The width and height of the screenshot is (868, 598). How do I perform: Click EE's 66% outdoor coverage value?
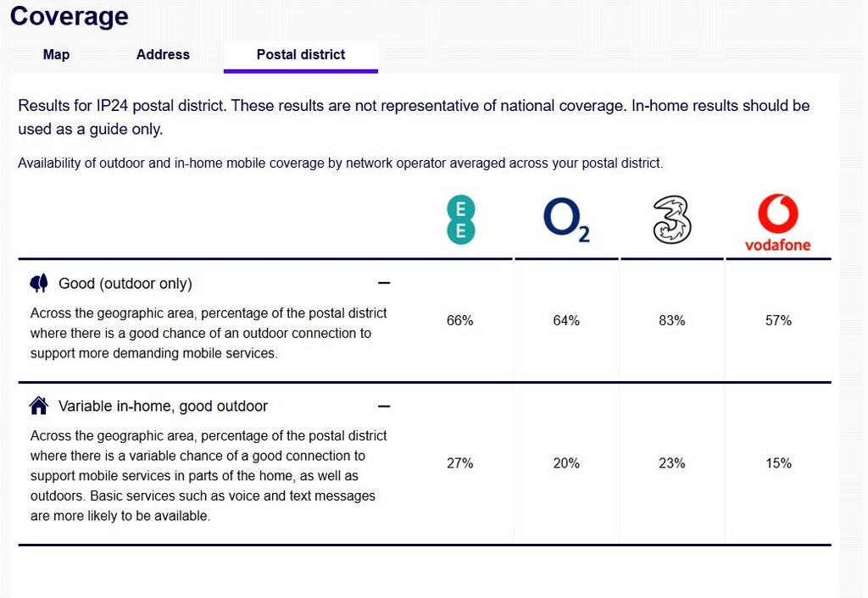point(460,320)
